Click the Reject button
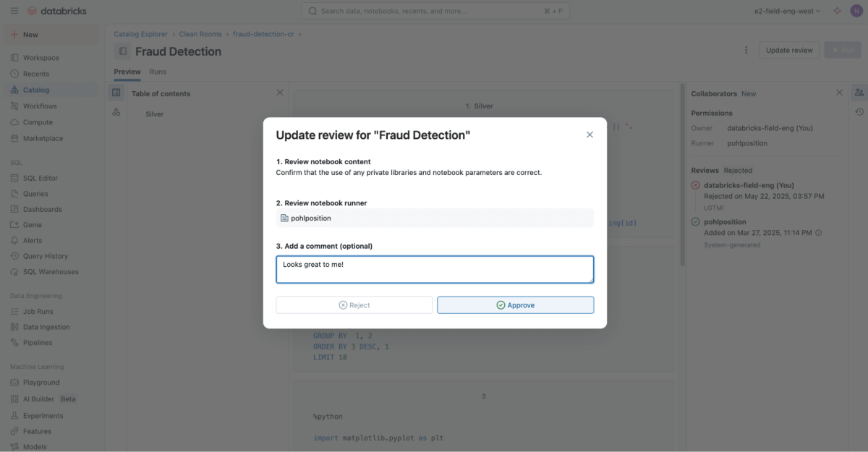The image size is (868, 452). pyautogui.click(x=354, y=305)
